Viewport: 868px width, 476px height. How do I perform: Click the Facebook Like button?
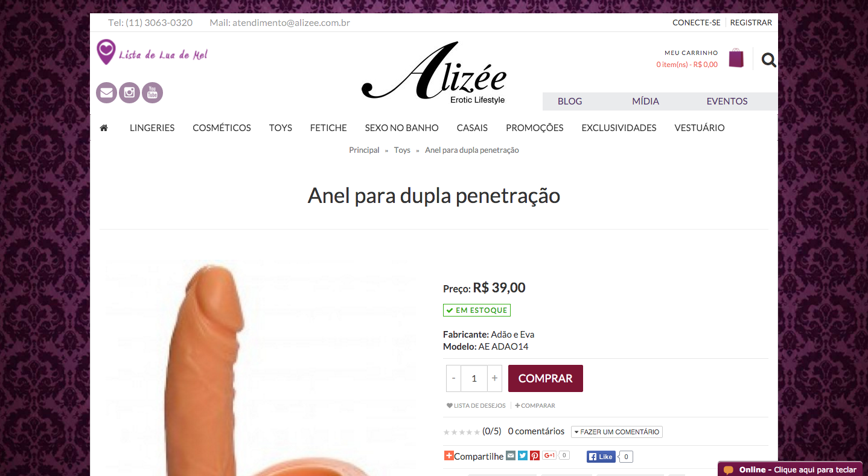click(601, 457)
